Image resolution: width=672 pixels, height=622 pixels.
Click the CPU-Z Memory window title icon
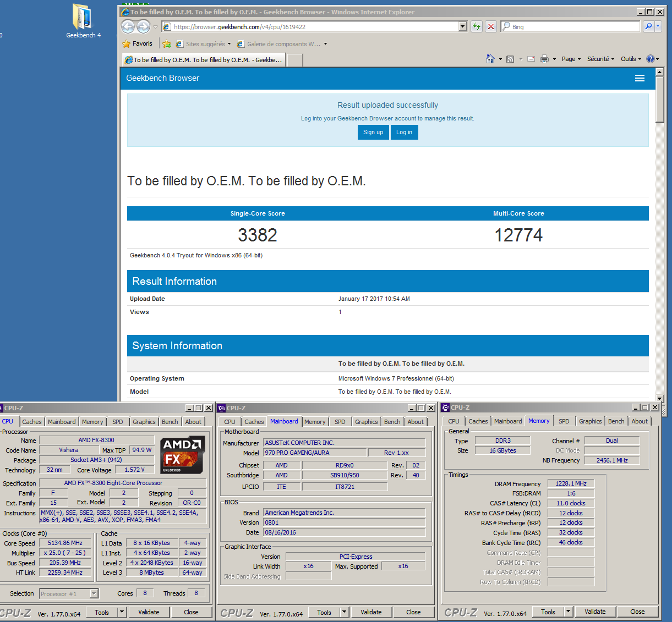coord(445,408)
